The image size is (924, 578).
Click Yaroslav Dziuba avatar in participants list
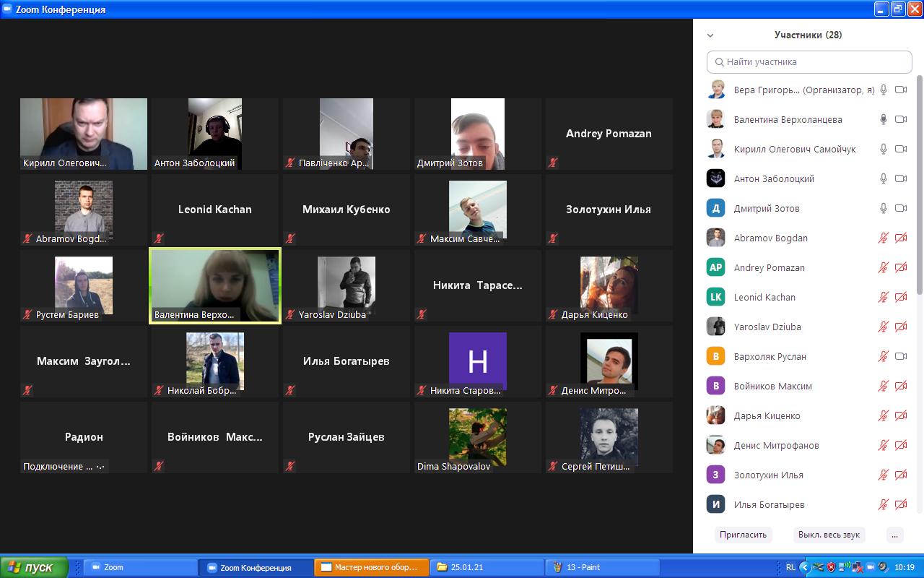tap(716, 327)
